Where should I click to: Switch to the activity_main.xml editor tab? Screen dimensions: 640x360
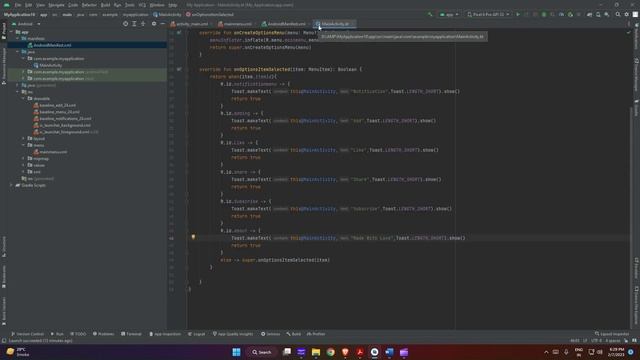(x=190, y=24)
